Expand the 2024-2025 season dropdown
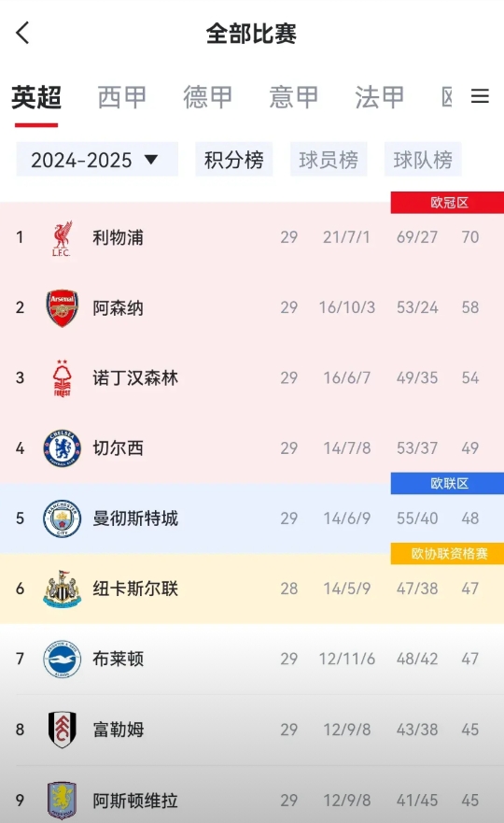504x823 pixels. (97, 159)
